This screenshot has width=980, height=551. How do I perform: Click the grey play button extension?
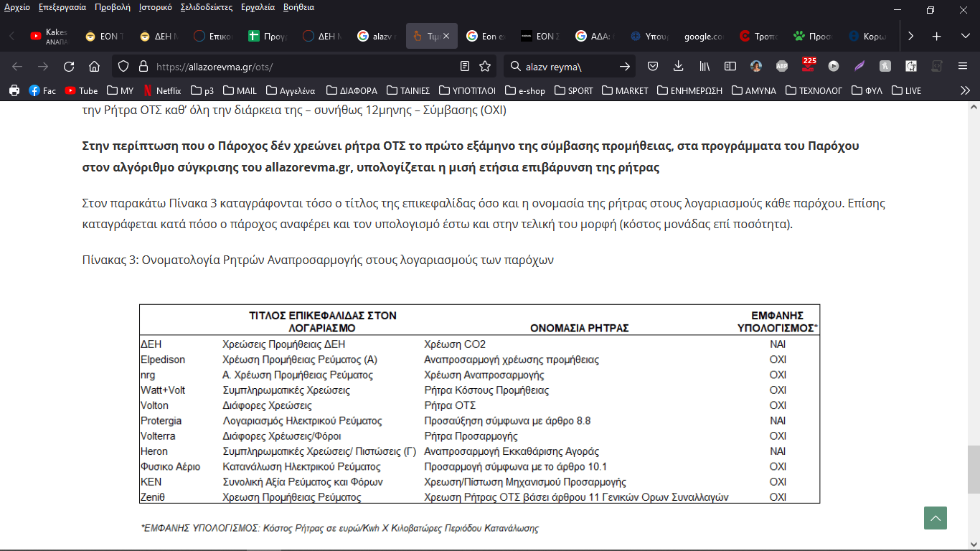click(834, 66)
